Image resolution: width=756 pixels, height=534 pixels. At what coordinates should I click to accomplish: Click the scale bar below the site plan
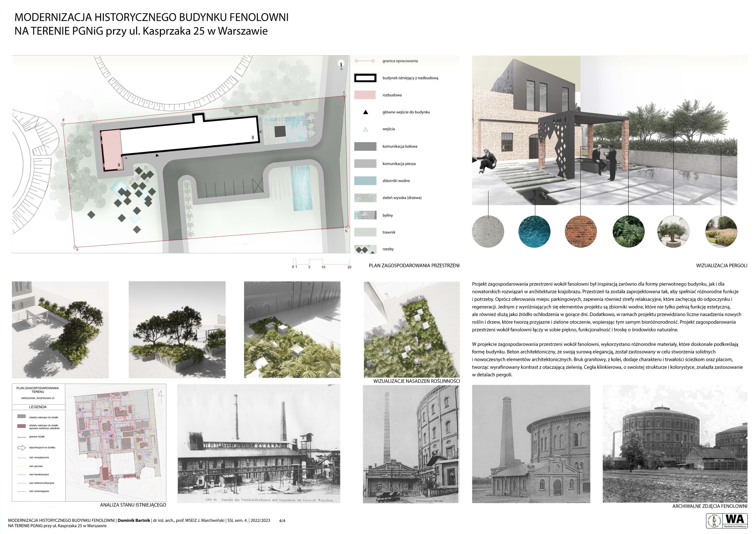pos(321,263)
